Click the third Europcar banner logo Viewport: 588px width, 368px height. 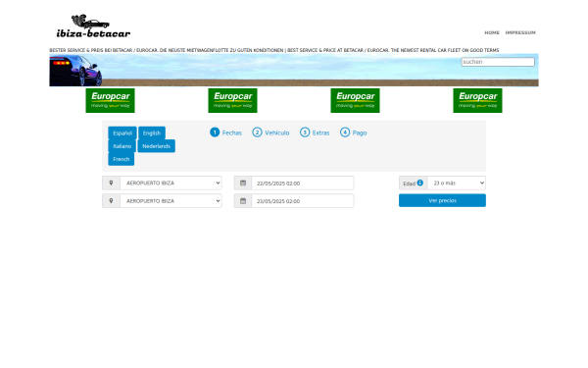[355, 101]
